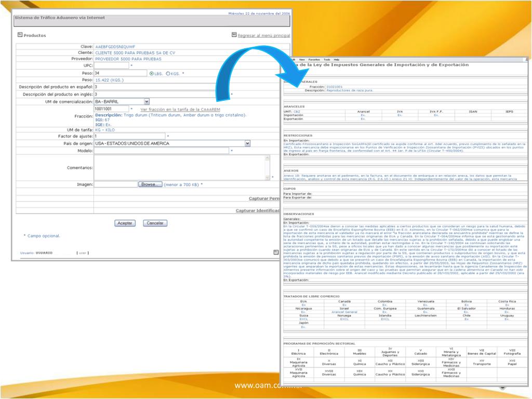Focus the UPC input field
532x399 pixels.
click(111, 65)
